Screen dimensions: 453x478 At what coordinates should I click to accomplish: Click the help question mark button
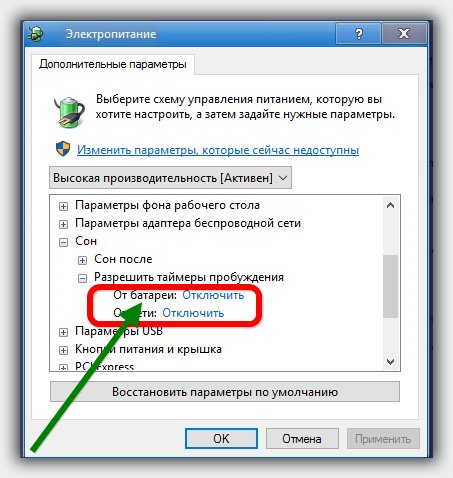[x=358, y=34]
